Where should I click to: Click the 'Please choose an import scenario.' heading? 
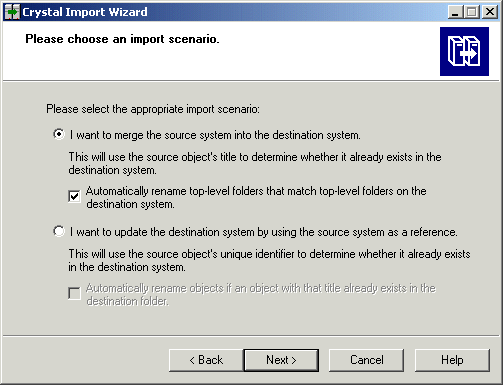pos(122,39)
